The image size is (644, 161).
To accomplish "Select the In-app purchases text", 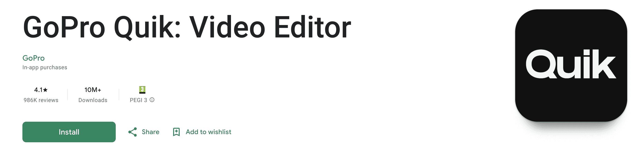I will [45, 67].
